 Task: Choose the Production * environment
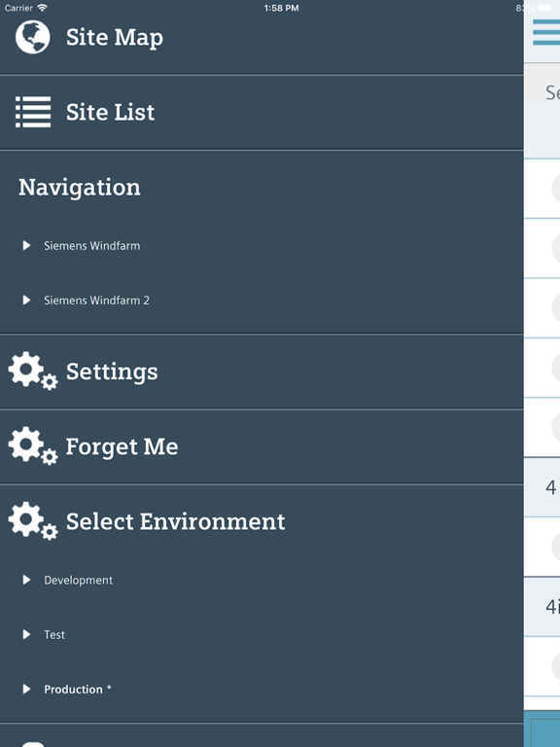(x=78, y=690)
